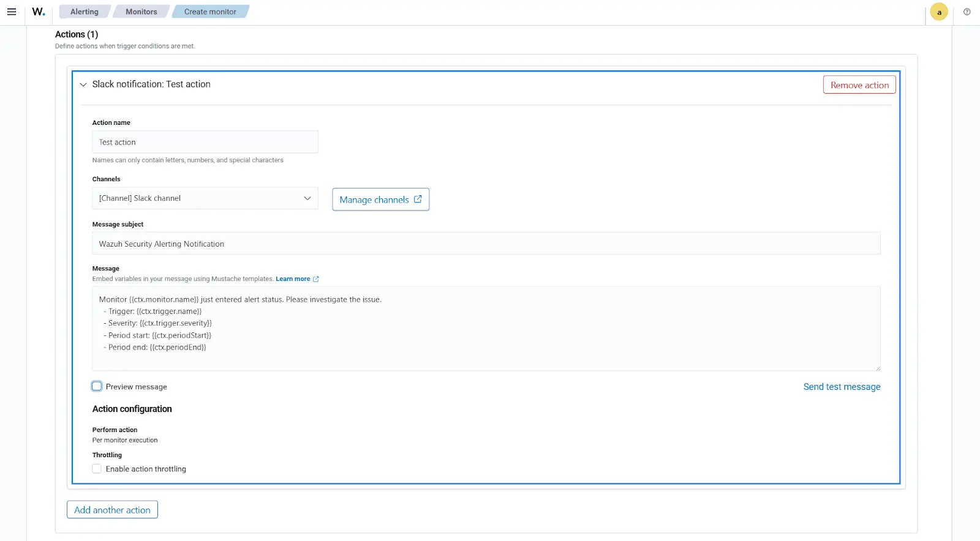Viewport: 980px width, 541px height.
Task: Enable action throttling checkbox
Action: tap(97, 469)
